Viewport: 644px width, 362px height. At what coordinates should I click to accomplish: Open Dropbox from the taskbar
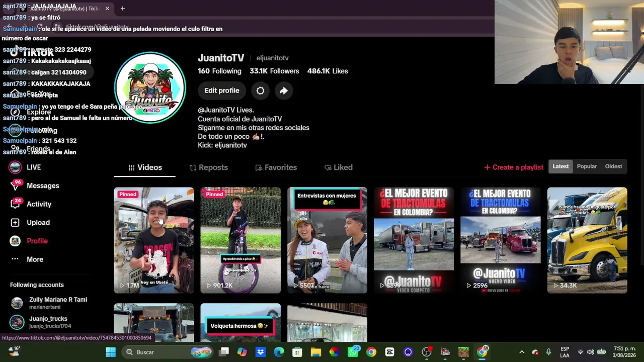coord(260,352)
